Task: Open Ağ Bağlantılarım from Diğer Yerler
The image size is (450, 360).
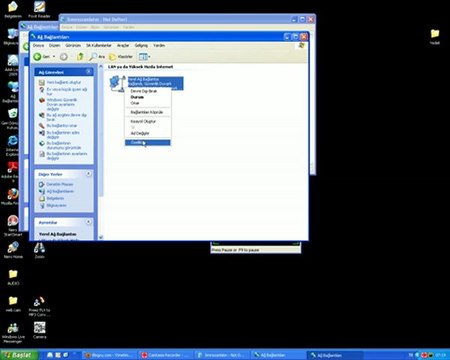Action: (60, 191)
